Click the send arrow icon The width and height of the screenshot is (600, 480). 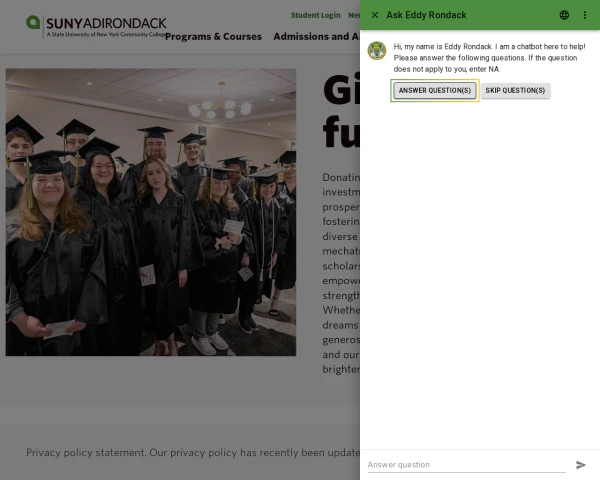coord(581,465)
